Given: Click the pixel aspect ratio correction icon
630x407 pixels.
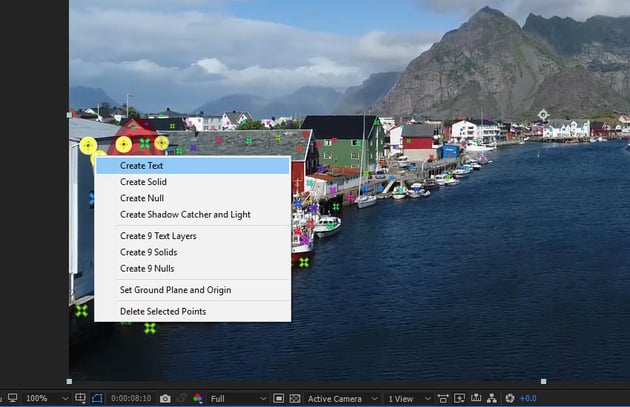Looking at the screenshot, I should click(x=443, y=399).
